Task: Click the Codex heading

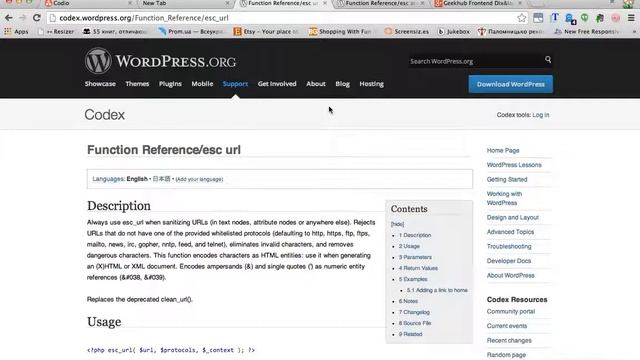Action: pos(104,115)
